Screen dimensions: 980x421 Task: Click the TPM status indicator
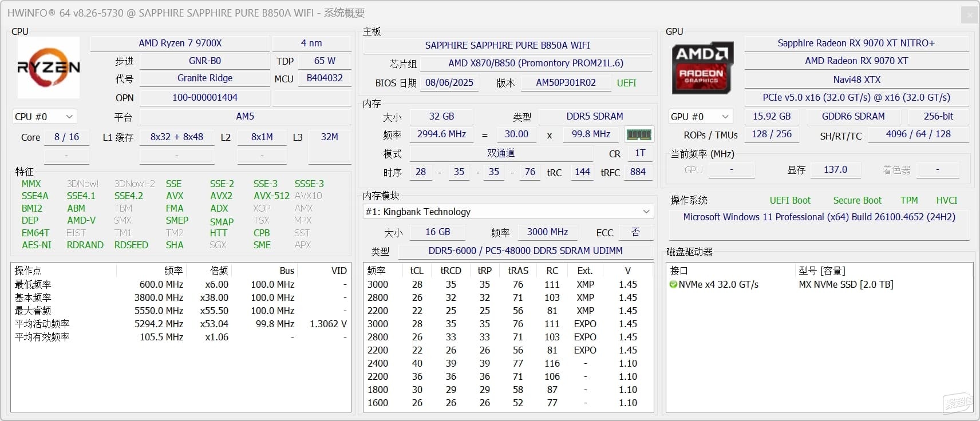tap(908, 200)
